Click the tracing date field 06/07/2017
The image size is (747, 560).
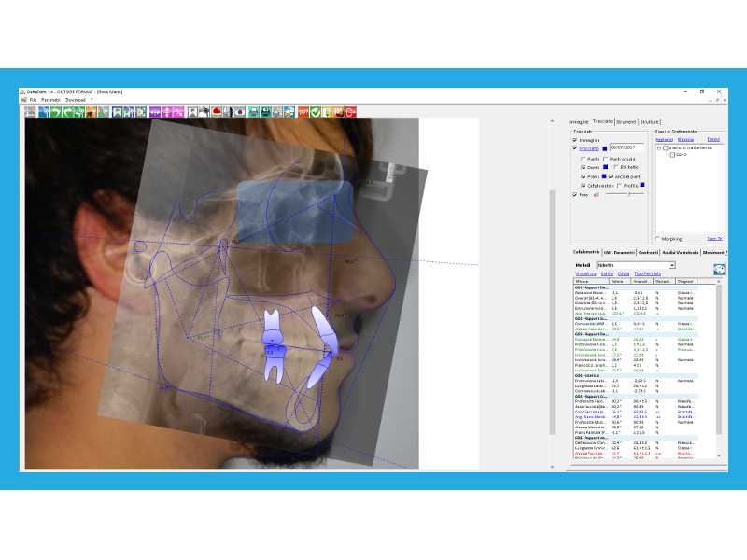[627, 147]
